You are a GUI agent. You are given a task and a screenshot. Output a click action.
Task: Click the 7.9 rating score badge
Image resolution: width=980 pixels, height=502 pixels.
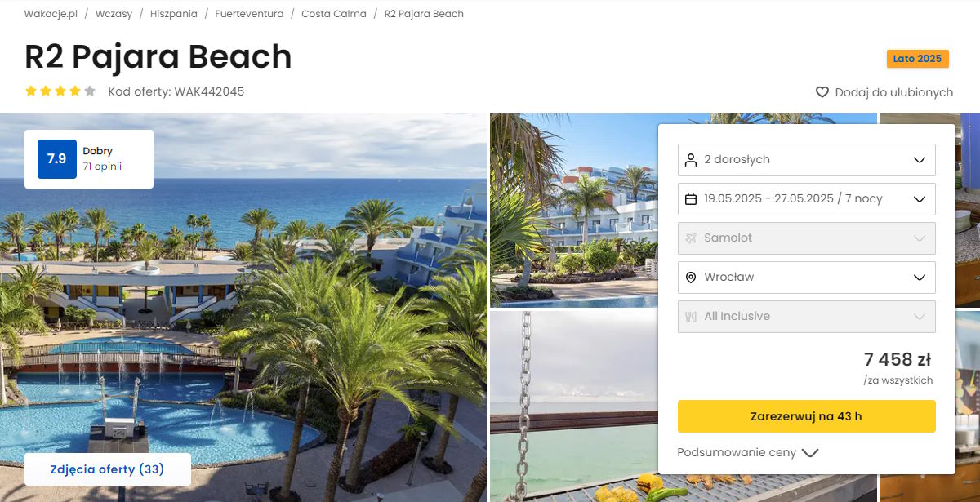tap(57, 159)
